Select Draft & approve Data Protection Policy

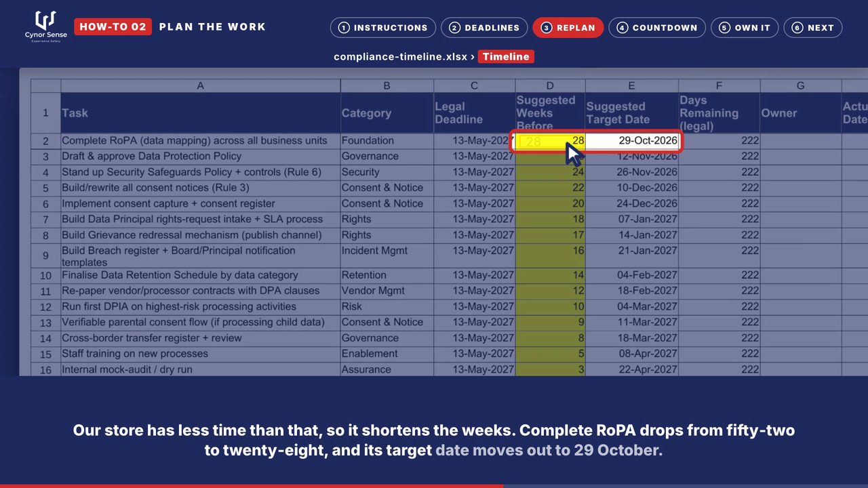click(200, 157)
